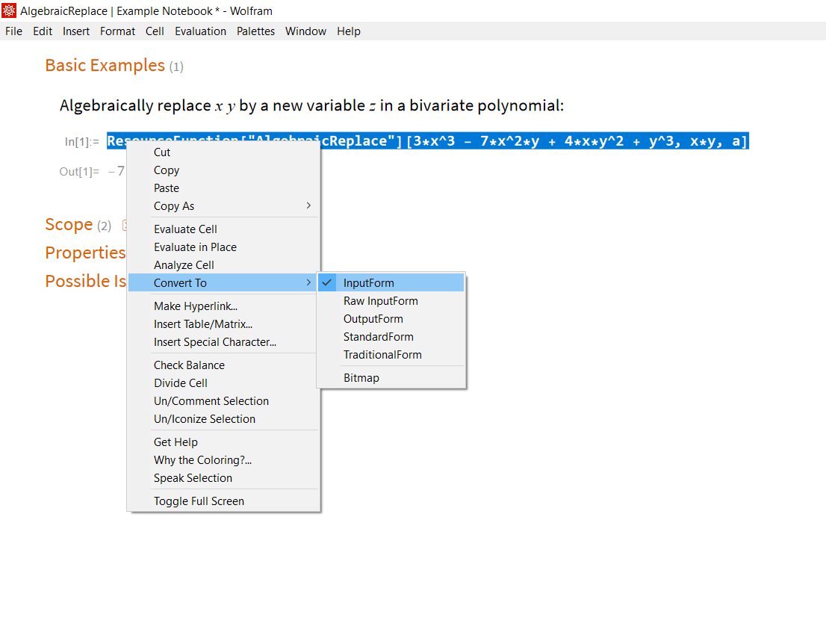
Task: Click Make Hyperlink... in context menu
Action: [x=196, y=306]
